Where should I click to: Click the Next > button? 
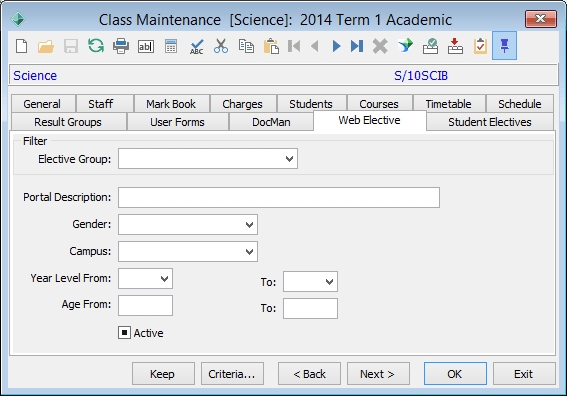click(378, 374)
